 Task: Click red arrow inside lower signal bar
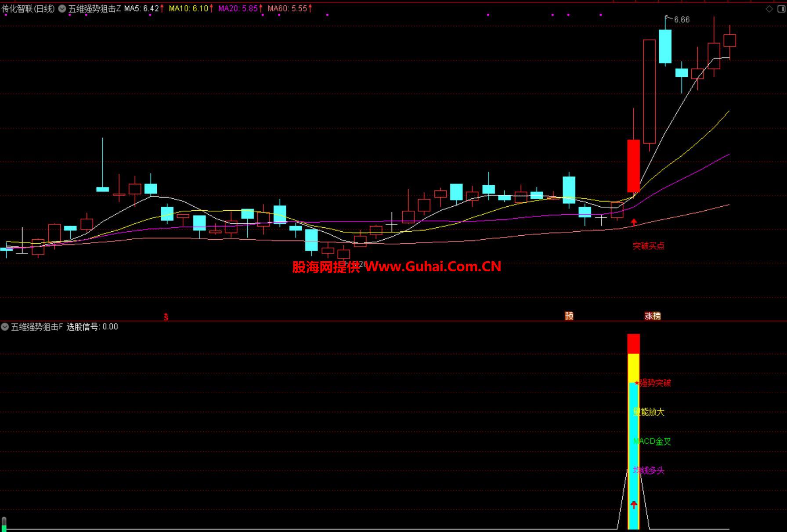coord(634,505)
